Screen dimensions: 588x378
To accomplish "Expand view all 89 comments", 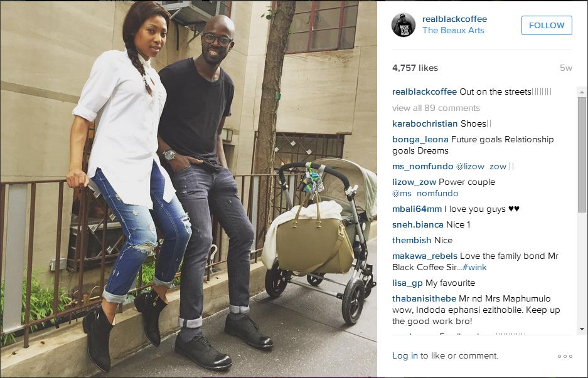I will (436, 108).
